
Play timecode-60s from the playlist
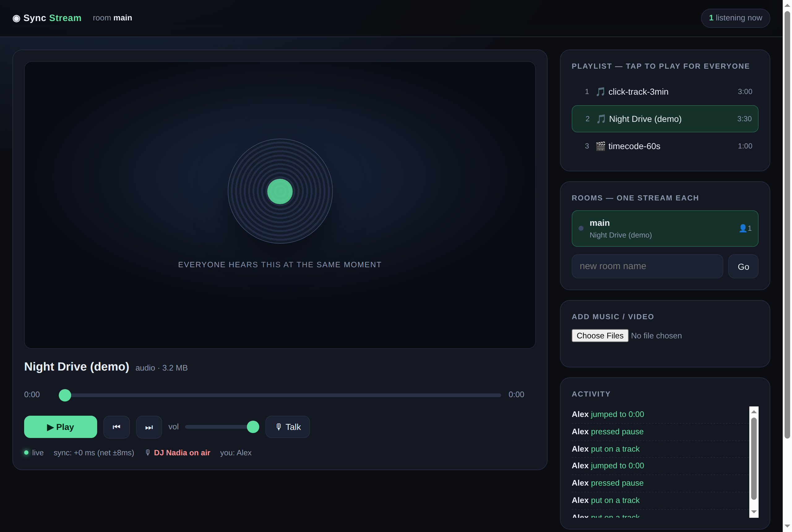(665, 146)
